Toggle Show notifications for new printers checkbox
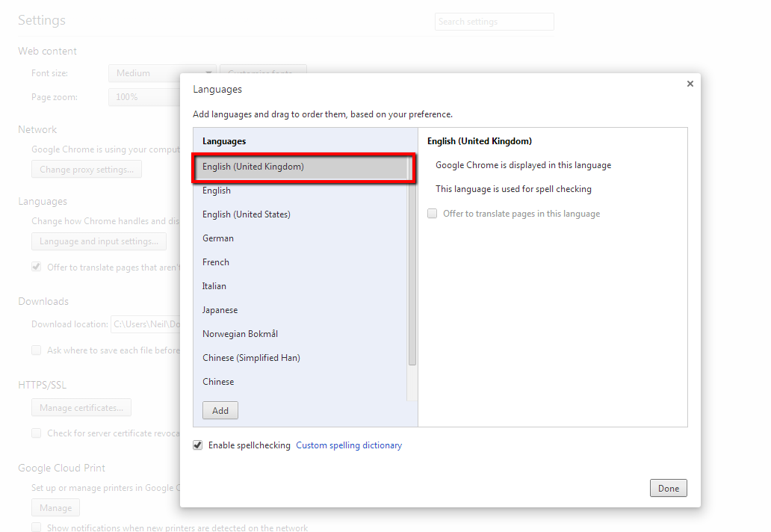The image size is (771, 532). pyautogui.click(x=37, y=527)
